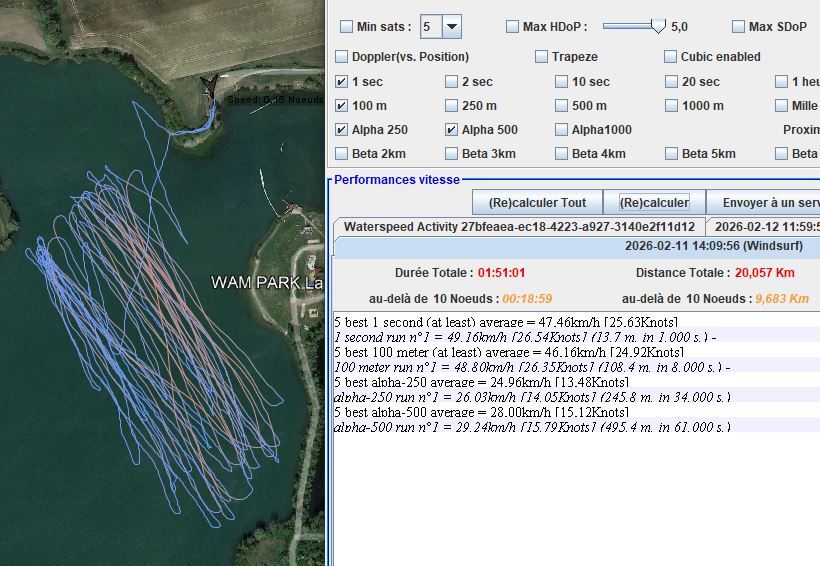The image size is (820, 566).
Task: Check the Doppler(vs. Position) option
Action: (342, 57)
